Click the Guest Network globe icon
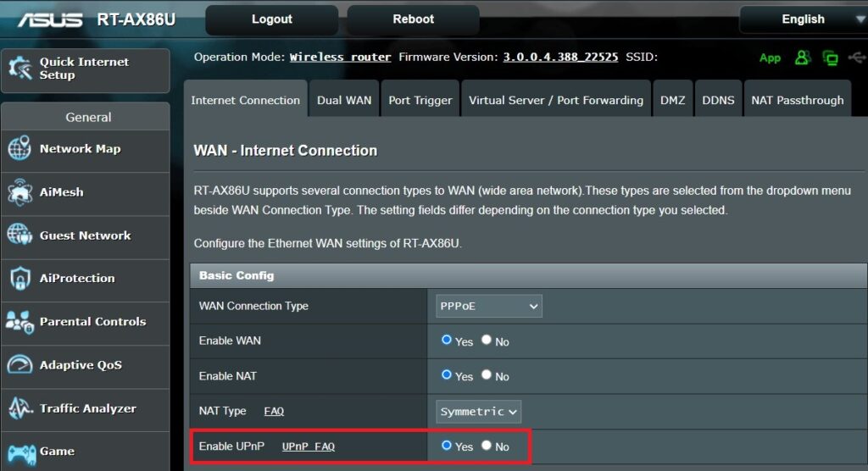The image size is (868, 471). (19, 235)
